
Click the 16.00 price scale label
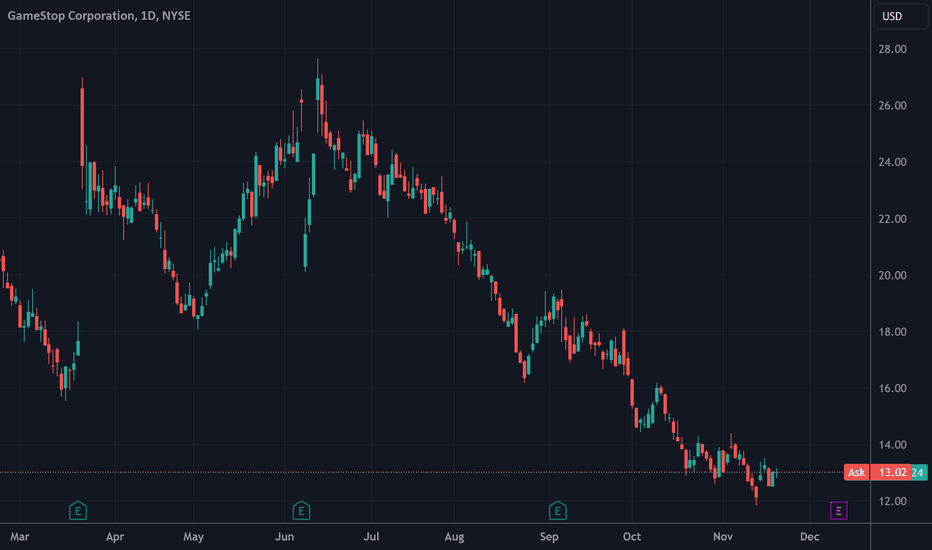892,388
